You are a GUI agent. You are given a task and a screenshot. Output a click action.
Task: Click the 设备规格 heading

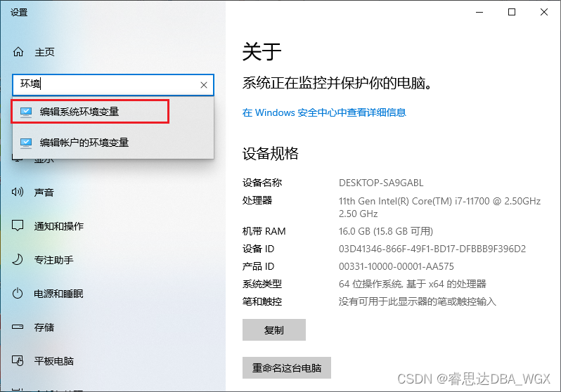271,153
